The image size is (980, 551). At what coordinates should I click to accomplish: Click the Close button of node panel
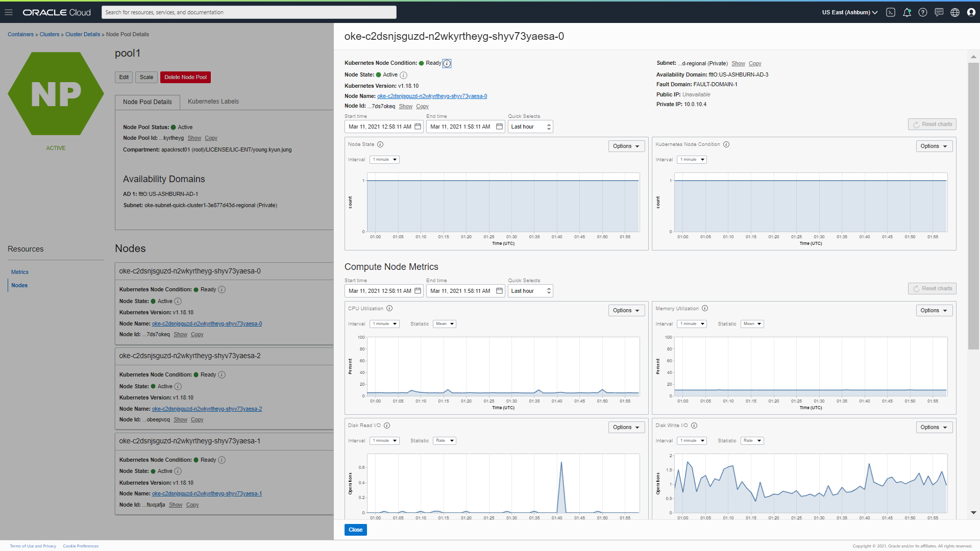coord(355,530)
